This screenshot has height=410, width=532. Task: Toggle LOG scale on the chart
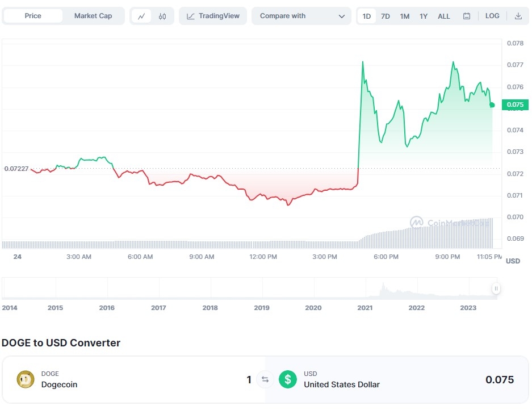[492, 16]
